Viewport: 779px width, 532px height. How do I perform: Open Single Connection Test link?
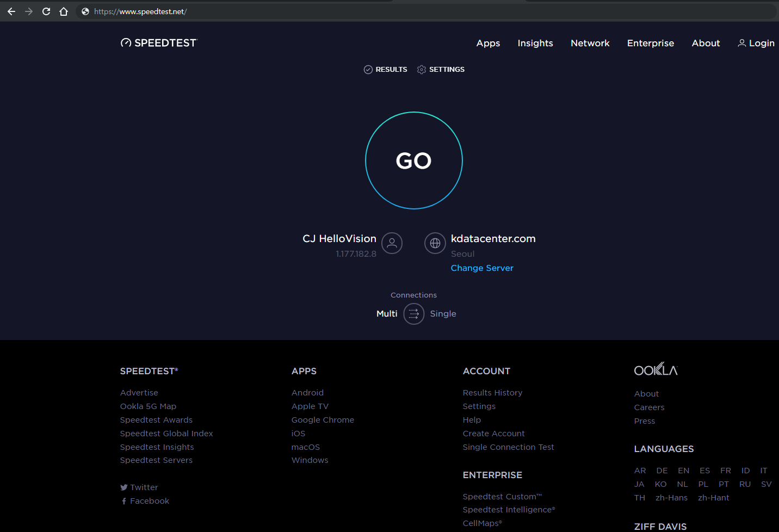508,447
